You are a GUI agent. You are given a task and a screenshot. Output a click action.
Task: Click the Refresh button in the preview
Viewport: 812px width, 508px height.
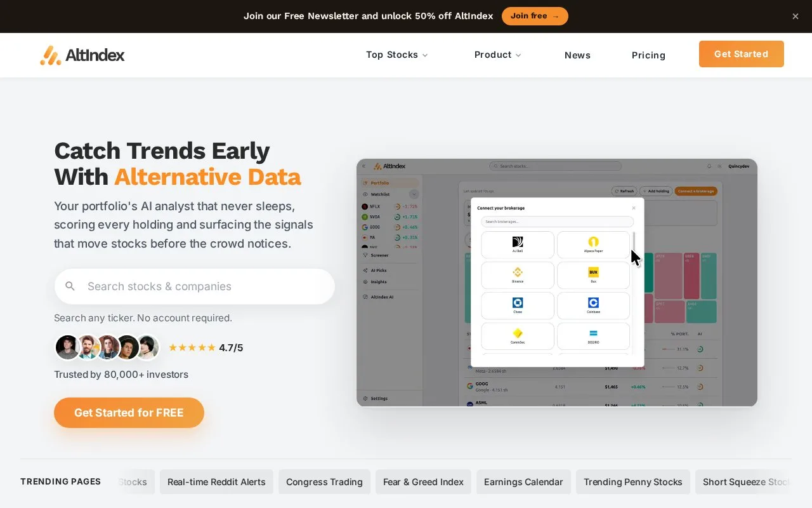pyautogui.click(x=624, y=191)
